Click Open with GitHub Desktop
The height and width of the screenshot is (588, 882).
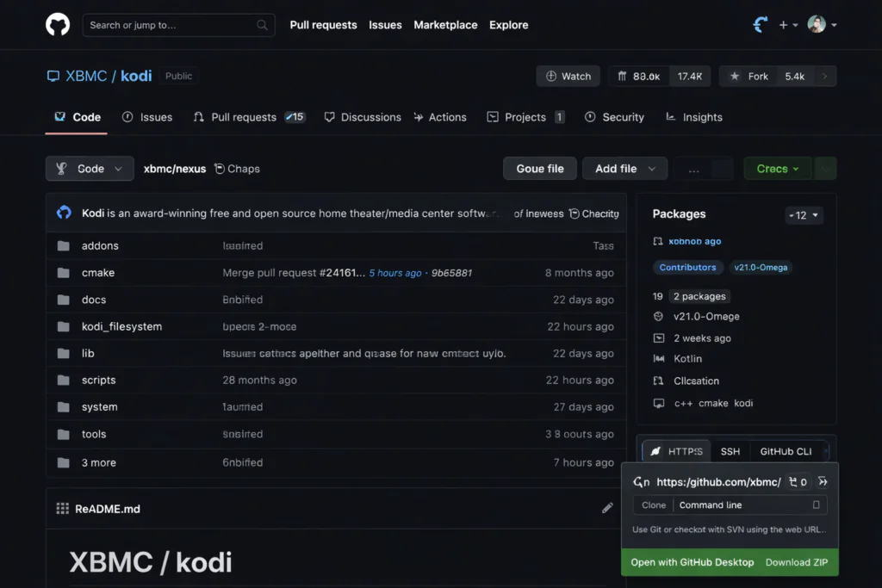pos(692,562)
